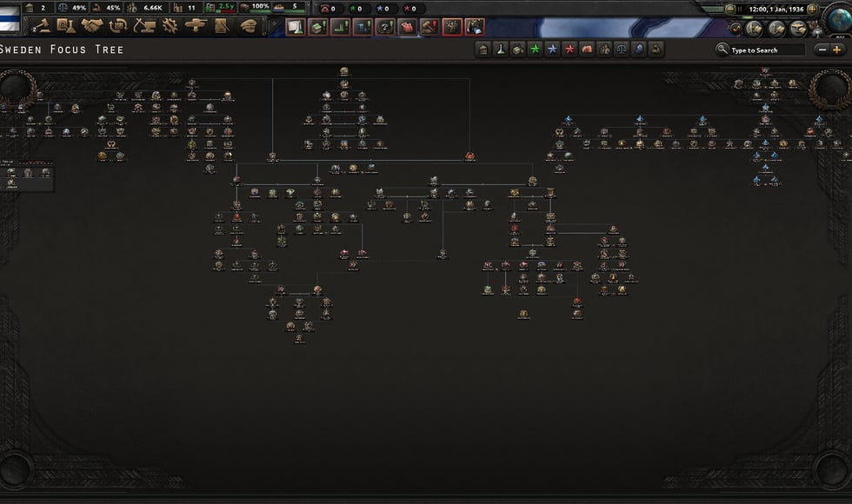Click the stability indicator showing 49%
The height and width of the screenshot is (504, 852).
click(x=72, y=8)
